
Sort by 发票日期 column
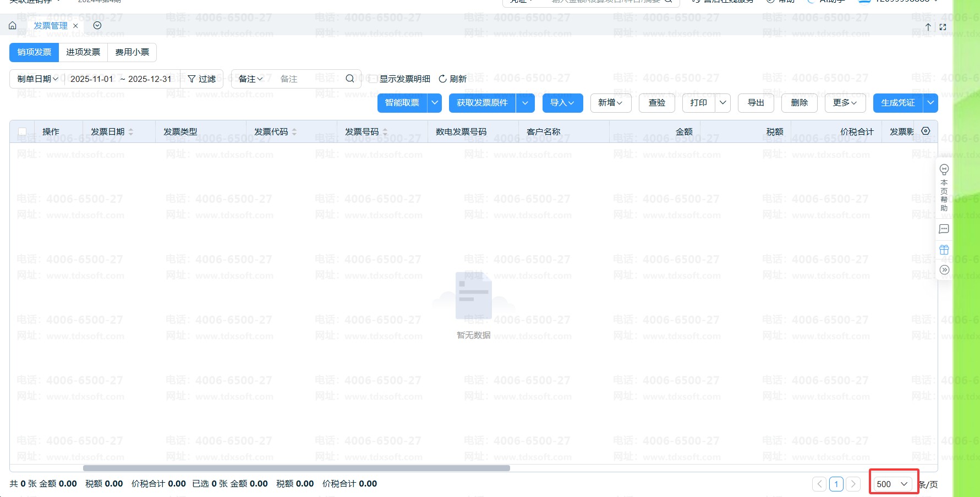pos(130,132)
